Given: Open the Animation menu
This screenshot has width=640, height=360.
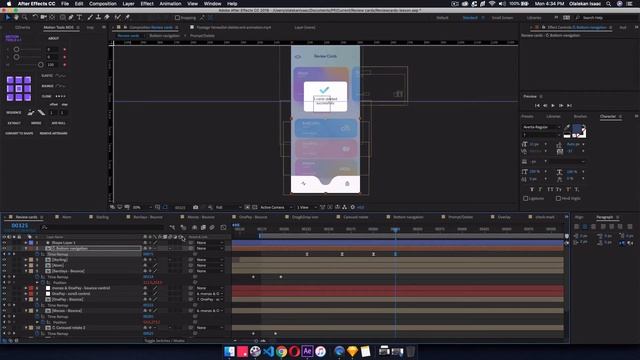Looking at the screenshot, I should [x=170, y=4].
